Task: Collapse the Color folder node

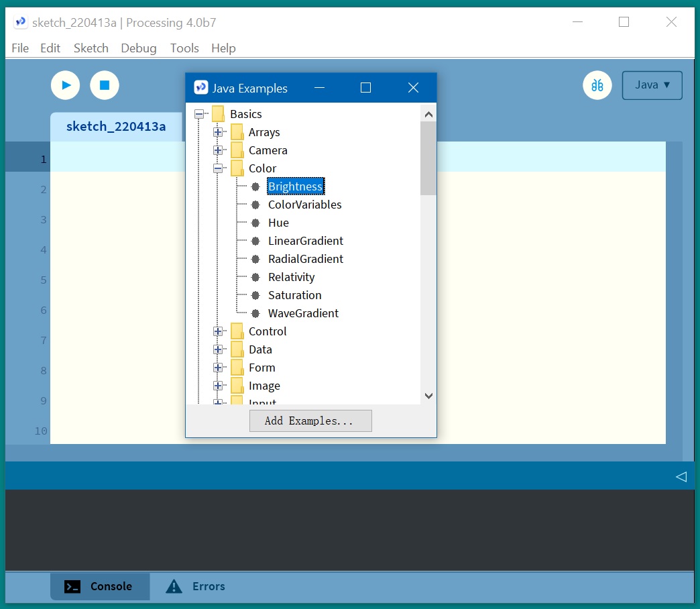Action: pos(218,168)
